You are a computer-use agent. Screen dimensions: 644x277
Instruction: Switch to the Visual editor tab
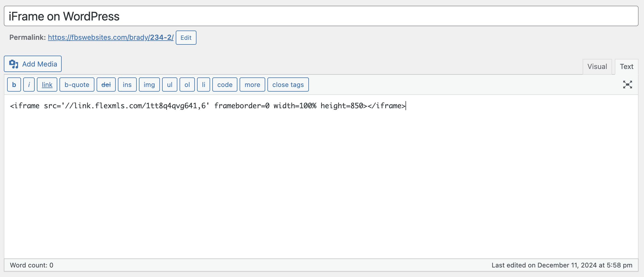tap(597, 67)
